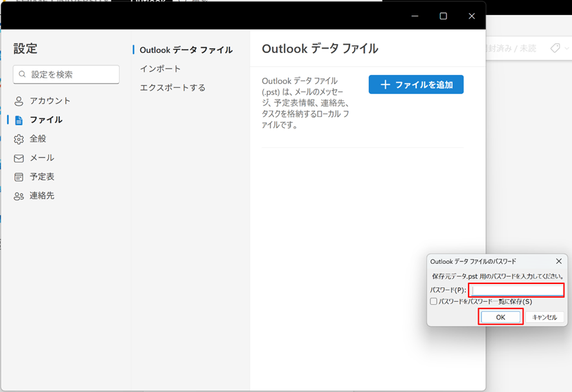The image size is (572, 392).
Task: Switch to the エクスポートする section
Action: click(x=173, y=87)
